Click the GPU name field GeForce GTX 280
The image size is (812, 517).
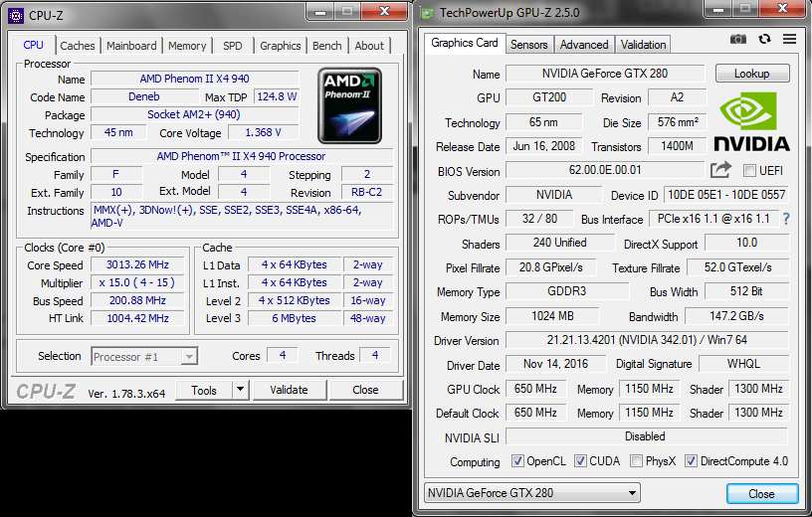[605, 74]
